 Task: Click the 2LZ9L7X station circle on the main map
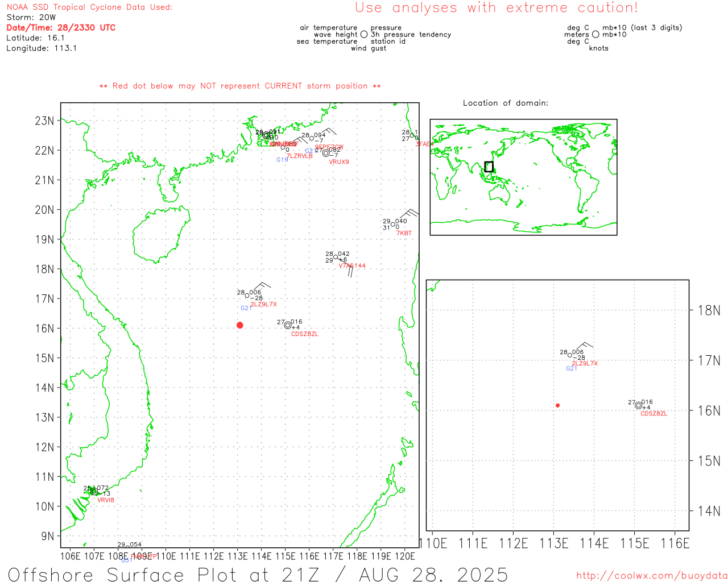point(247,296)
